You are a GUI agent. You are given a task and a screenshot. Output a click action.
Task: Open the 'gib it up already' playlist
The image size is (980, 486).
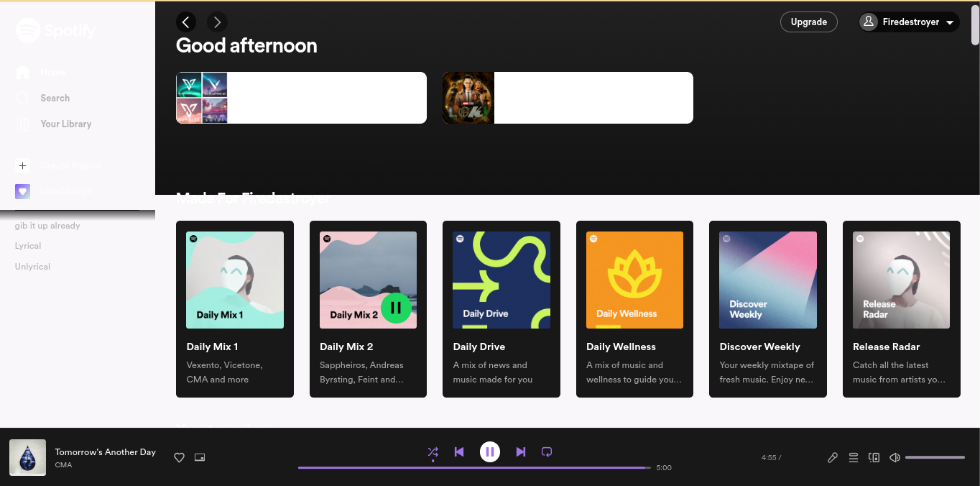[47, 226]
